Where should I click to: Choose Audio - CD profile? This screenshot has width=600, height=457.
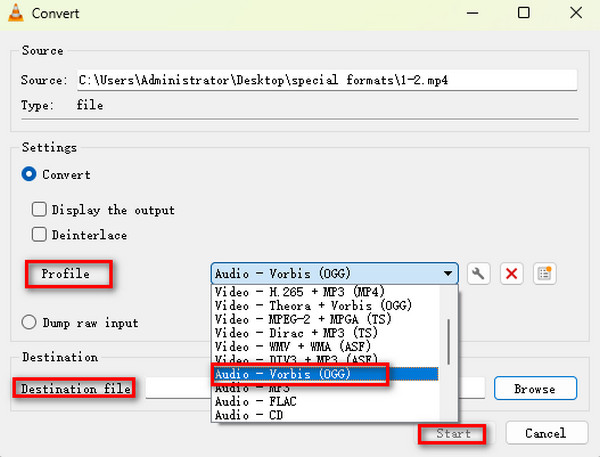[x=325, y=415]
